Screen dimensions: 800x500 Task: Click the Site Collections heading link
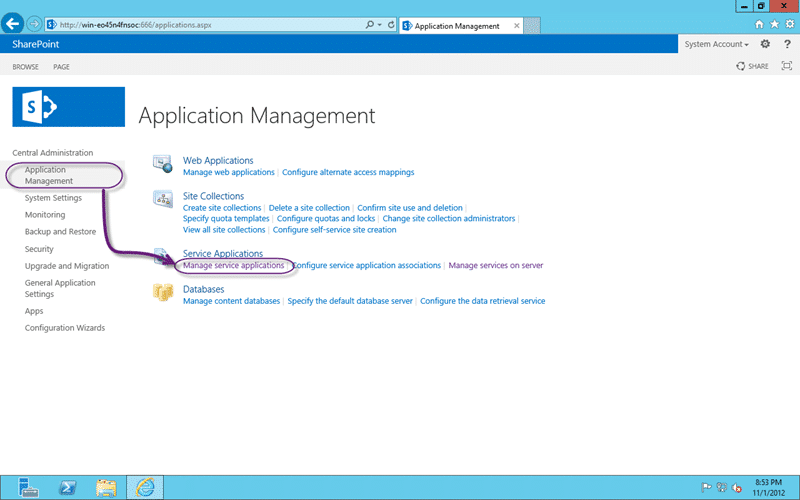point(213,196)
